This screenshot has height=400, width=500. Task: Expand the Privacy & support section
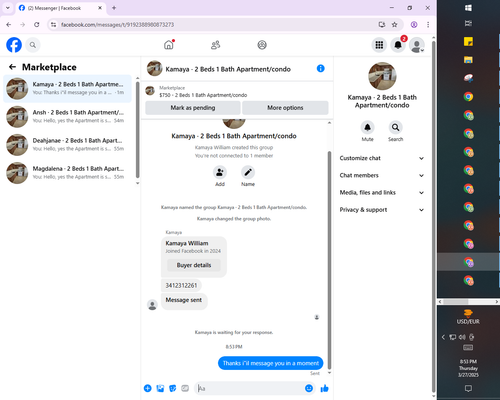click(382, 210)
